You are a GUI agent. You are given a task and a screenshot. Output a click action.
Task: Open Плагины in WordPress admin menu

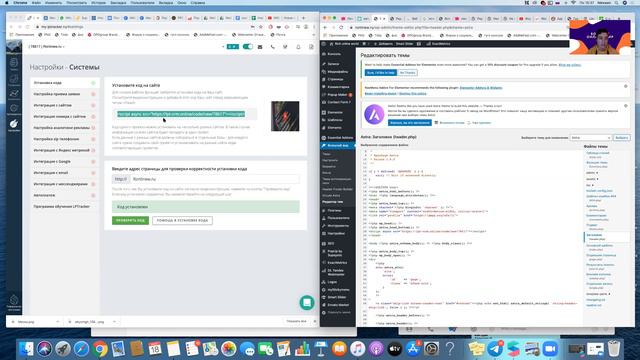tap(334, 210)
